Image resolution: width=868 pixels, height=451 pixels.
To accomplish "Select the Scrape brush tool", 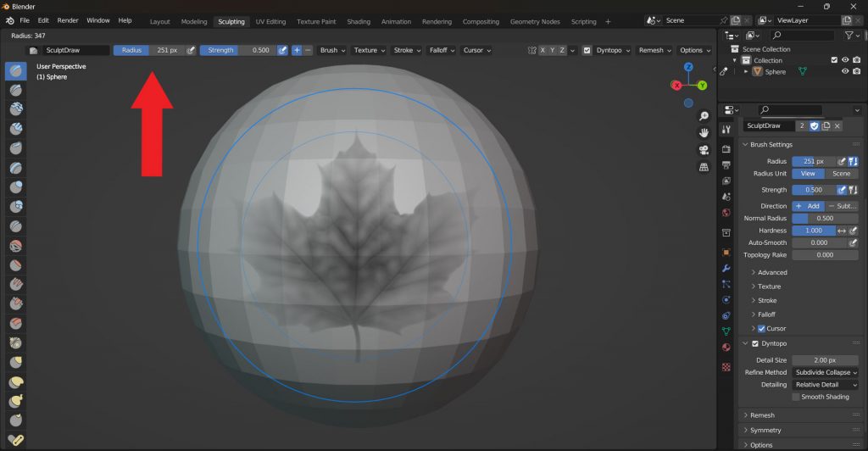I will [16, 303].
